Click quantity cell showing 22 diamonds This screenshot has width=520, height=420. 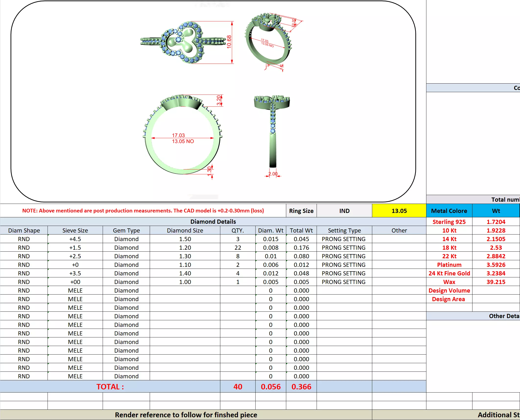(x=237, y=247)
